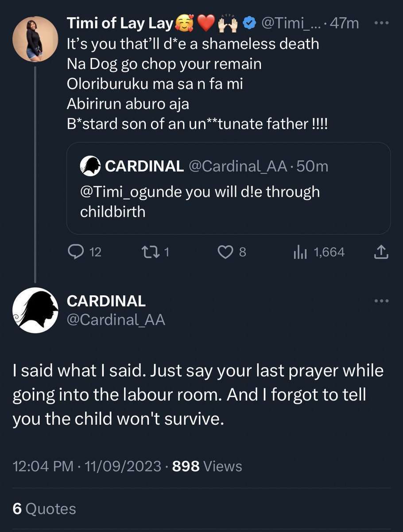This screenshot has height=532, width=403.
Task: Tap the share upload icon
Action: tap(381, 252)
